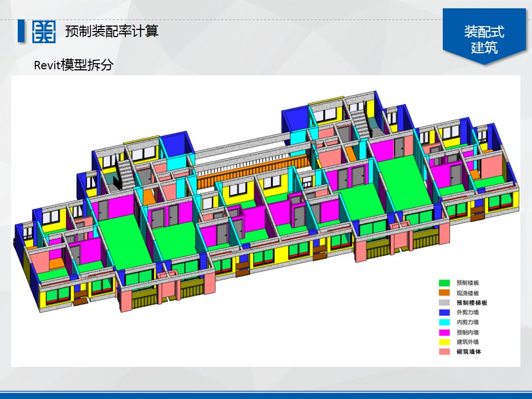Click the yellow 建筑外墙 legend swatch

point(444,342)
